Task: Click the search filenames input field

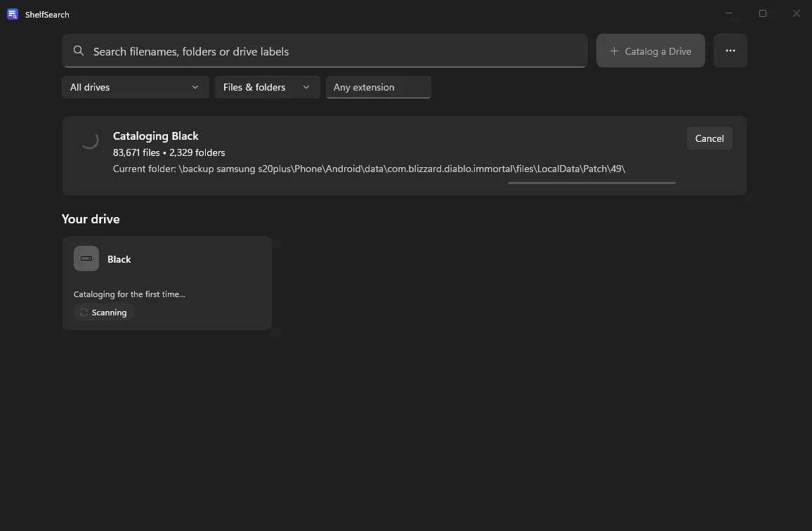Action: [x=325, y=51]
